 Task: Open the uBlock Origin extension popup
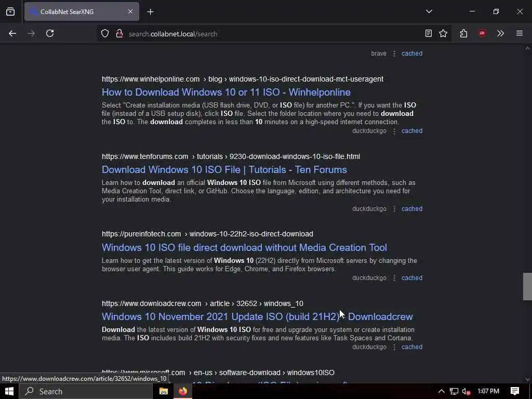[482, 33]
